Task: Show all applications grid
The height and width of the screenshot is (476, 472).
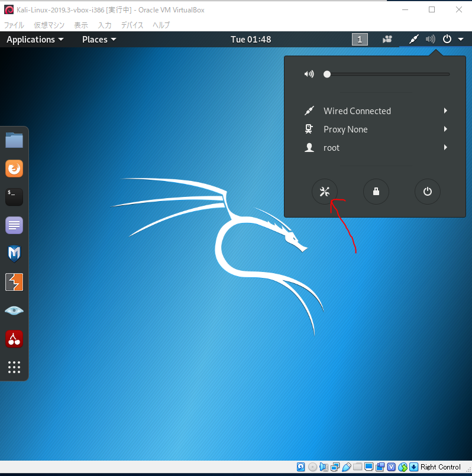Action: point(14,367)
